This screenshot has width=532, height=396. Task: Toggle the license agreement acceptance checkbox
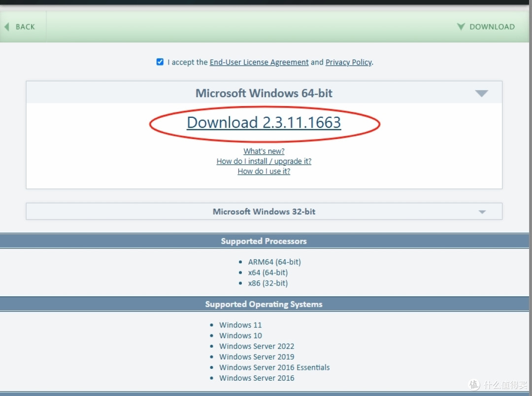160,62
